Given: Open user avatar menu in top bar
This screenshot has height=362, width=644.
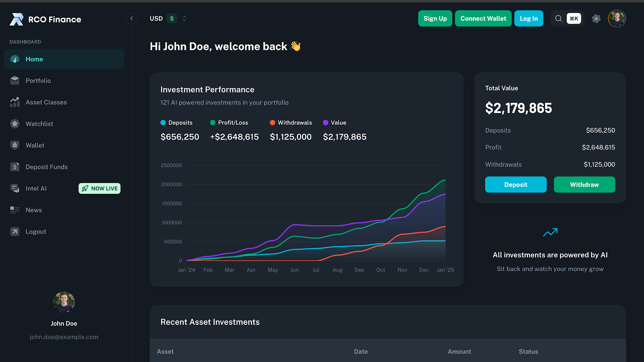Looking at the screenshot, I should coord(617,19).
